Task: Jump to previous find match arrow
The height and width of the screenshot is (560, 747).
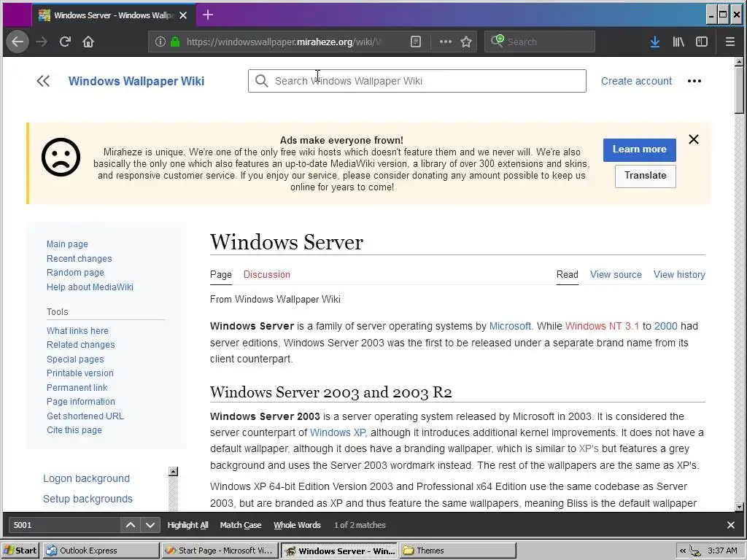Action: [x=130, y=525]
